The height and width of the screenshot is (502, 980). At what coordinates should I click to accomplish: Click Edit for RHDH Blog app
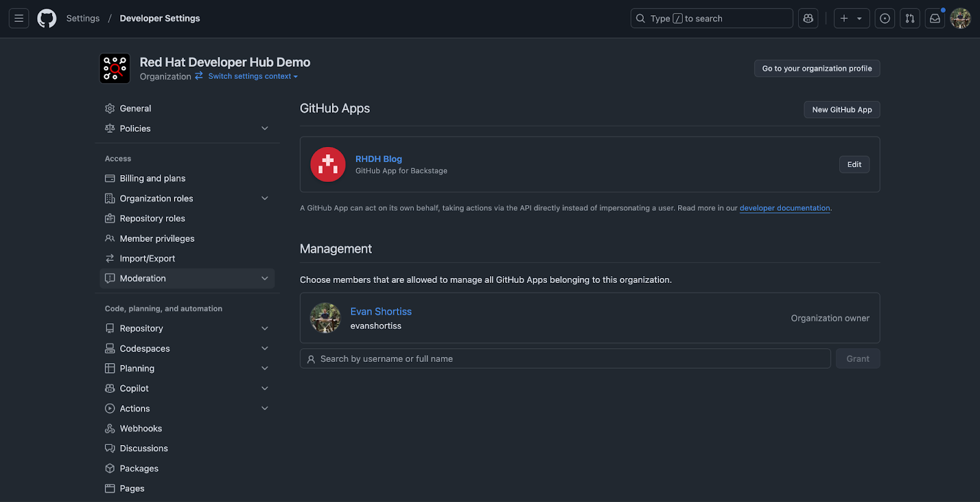tap(854, 165)
